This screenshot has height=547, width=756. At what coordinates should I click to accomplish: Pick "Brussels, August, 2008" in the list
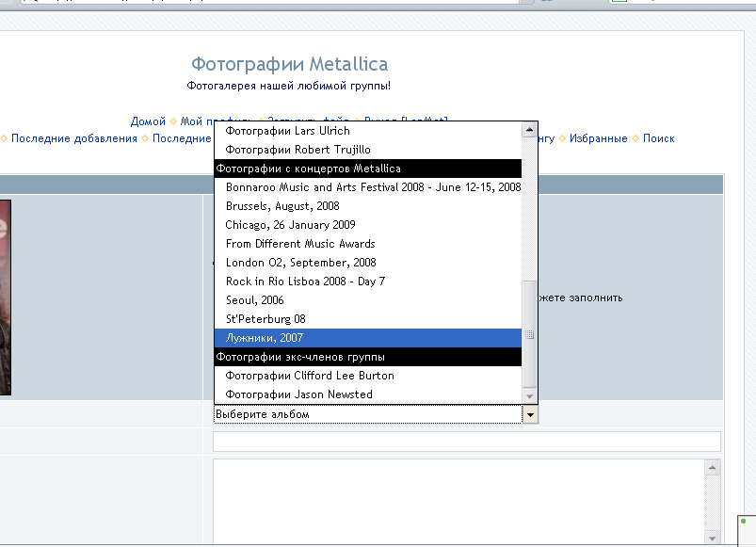[x=282, y=206]
